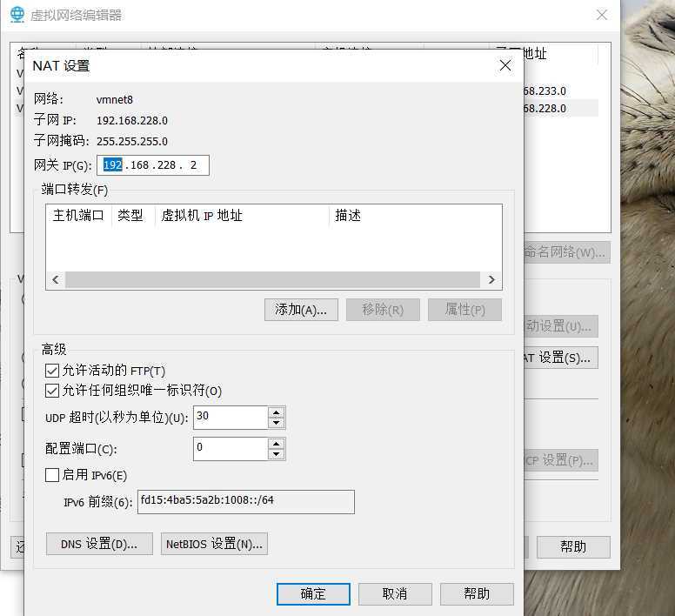
Task: Click the UDP 超时 input field showing 30
Action: point(231,417)
